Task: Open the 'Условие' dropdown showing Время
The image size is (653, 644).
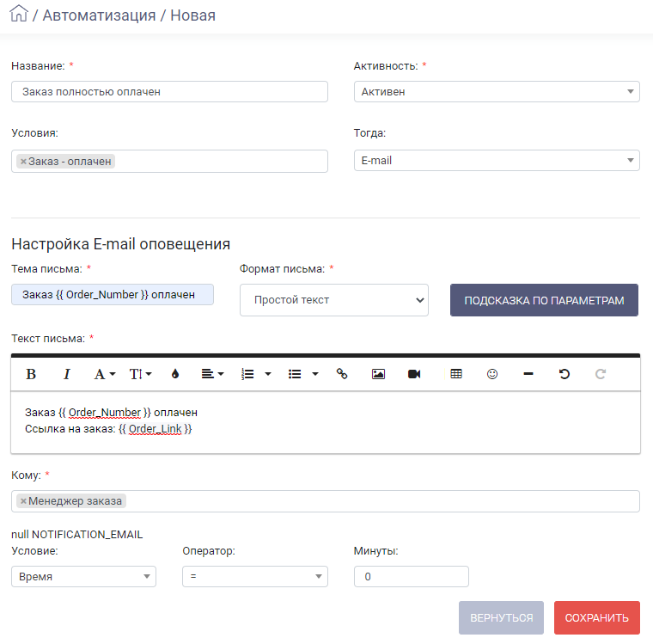Action: click(x=83, y=576)
